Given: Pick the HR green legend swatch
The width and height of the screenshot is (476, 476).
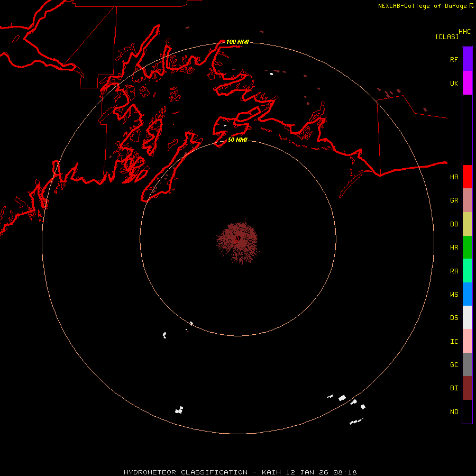Looking at the screenshot, I should coord(467,248).
